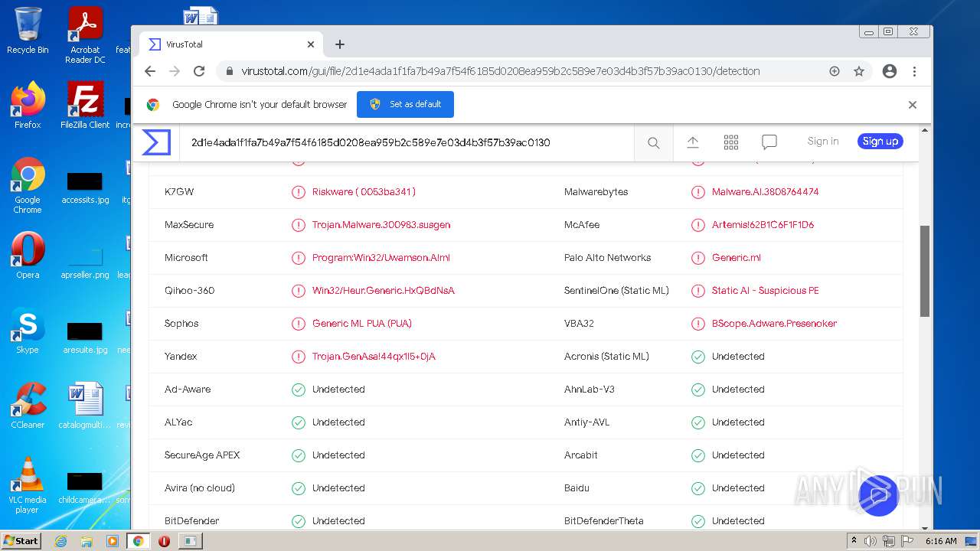Click the alert icon next to Microsoft result
This screenshot has height=551, width=980.
299,258
